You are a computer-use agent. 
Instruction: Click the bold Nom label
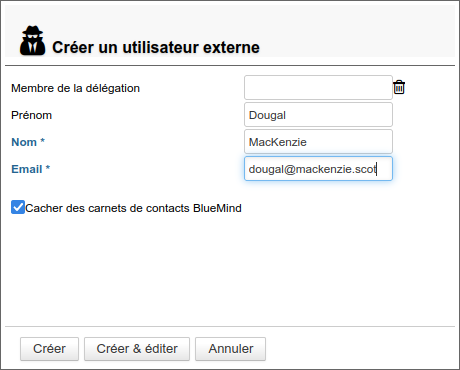[x=24, y=142]
